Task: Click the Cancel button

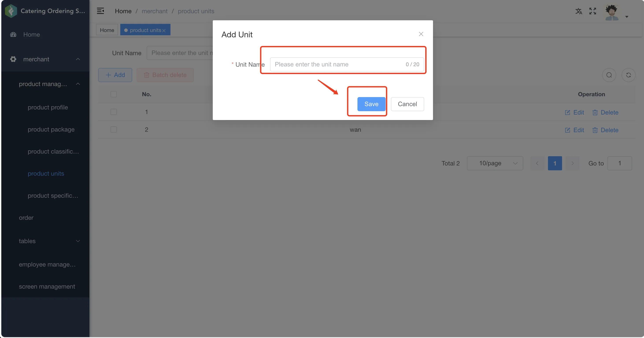Action: (407, 104)
